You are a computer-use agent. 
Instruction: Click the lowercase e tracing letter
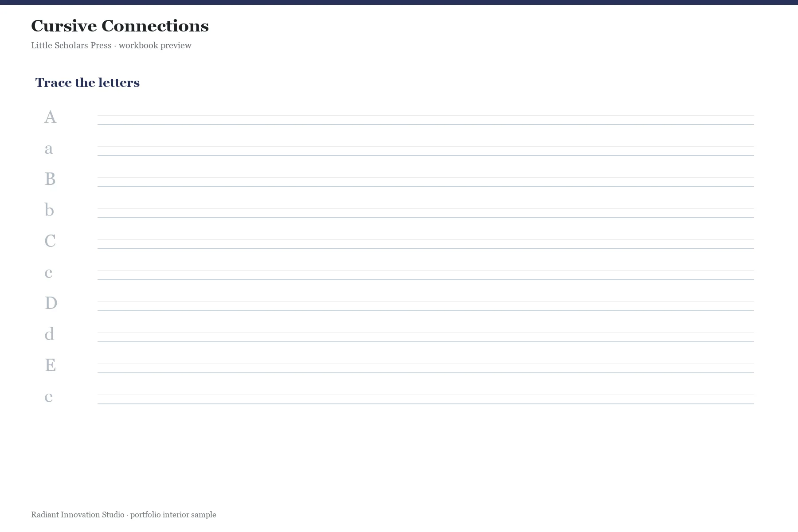click(x=49, y=397)
